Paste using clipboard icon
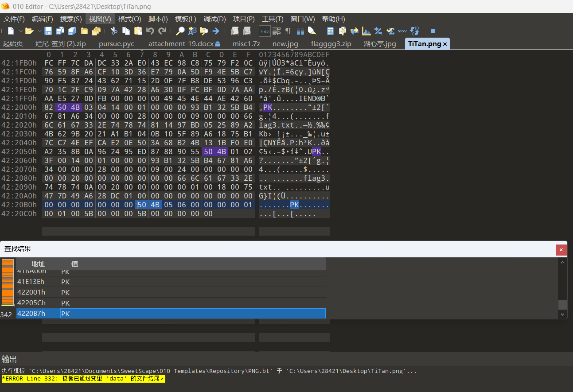 138,31
